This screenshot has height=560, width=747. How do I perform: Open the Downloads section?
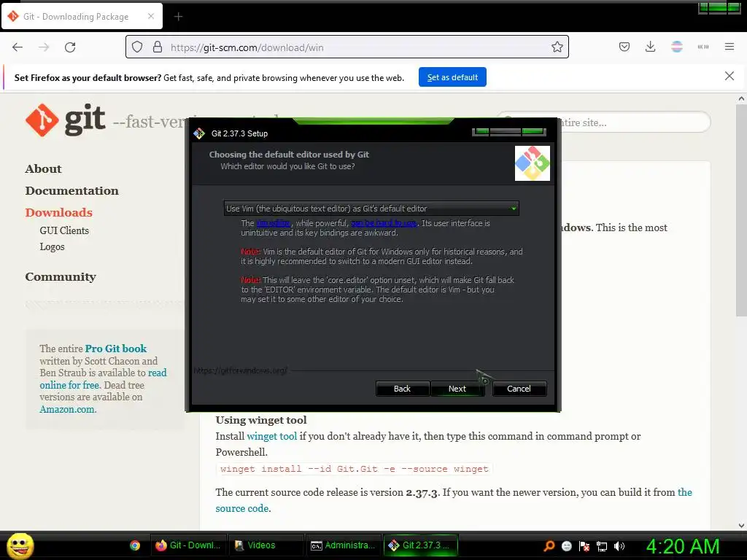58,212
